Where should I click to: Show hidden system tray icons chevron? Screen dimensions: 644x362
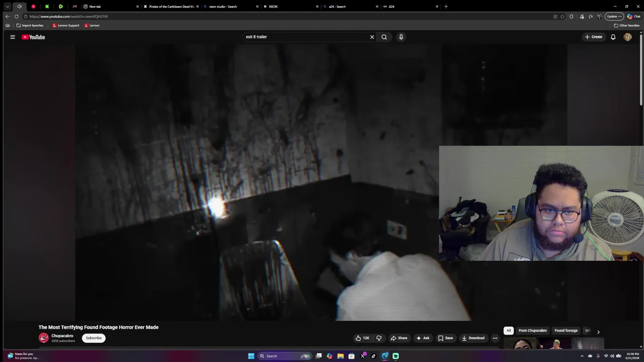(x=582, y=356)
